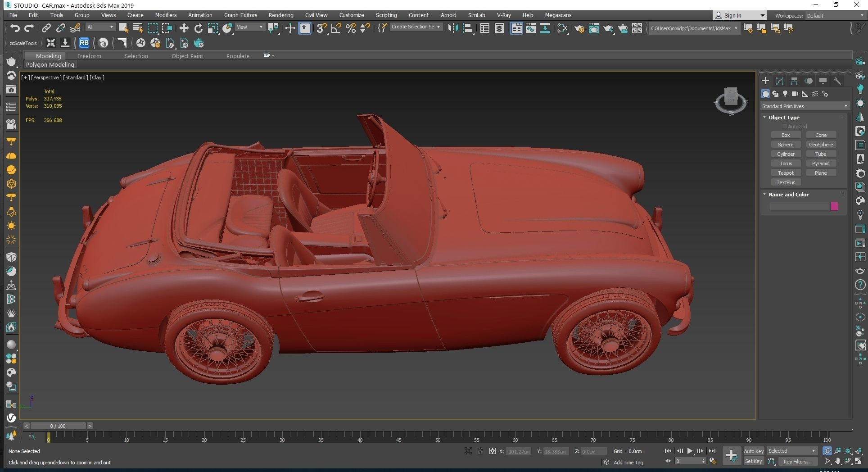This screenshot has width=868, height=472.
Task: Enable the AutoGrid checkbox
Action: click(785, 127)
